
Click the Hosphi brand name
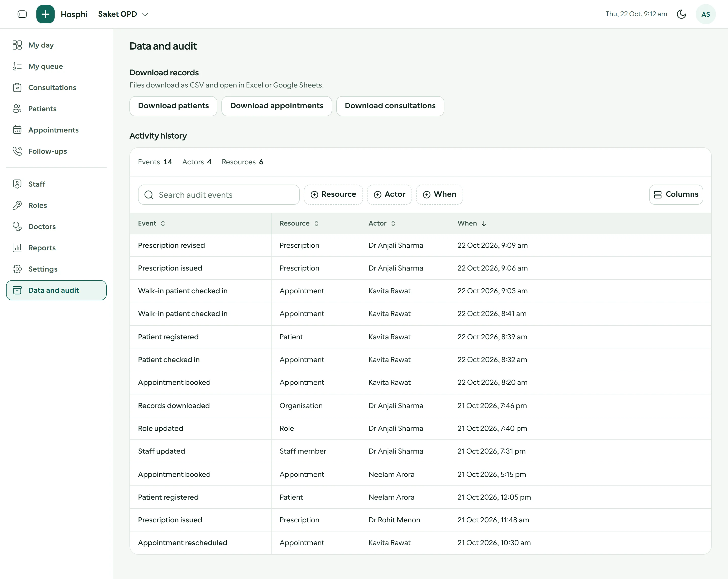(x=74, y=14)
